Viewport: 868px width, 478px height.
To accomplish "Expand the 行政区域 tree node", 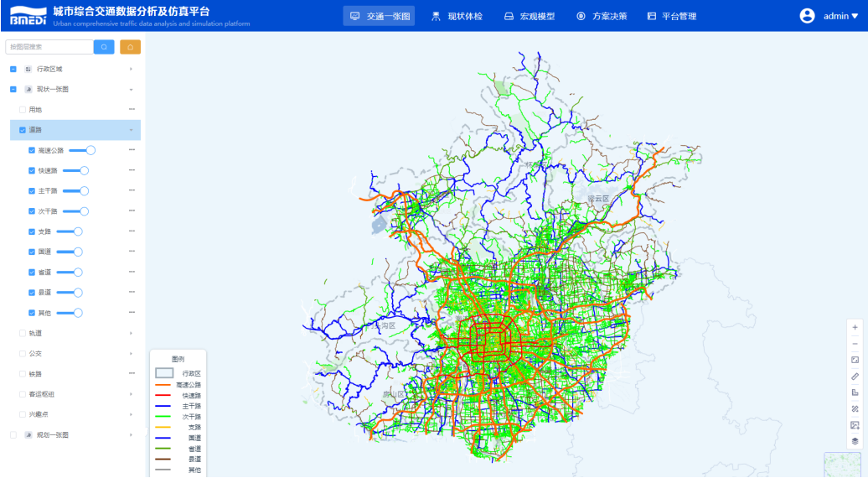I will 132,69.
